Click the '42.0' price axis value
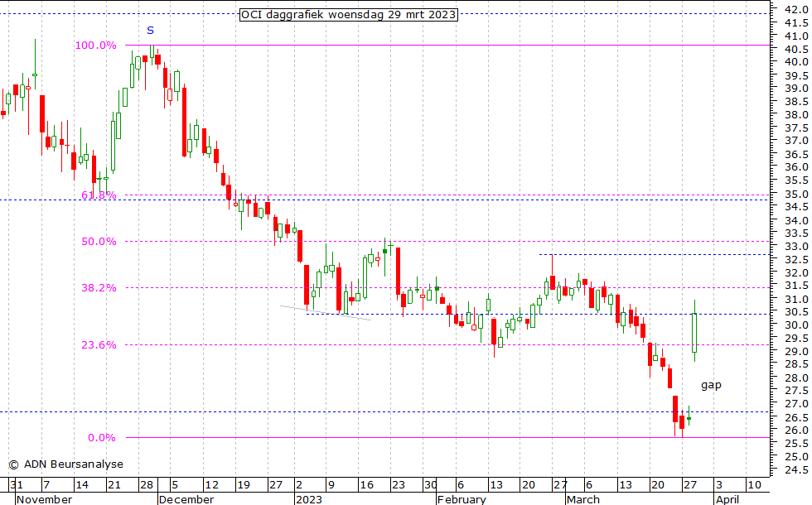This screenshot has height=505, width=812. tap(796, 9)
